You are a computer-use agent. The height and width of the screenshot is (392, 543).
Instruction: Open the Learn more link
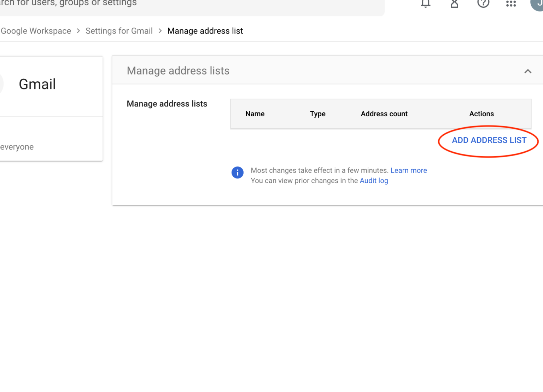[x=409, y=170]
